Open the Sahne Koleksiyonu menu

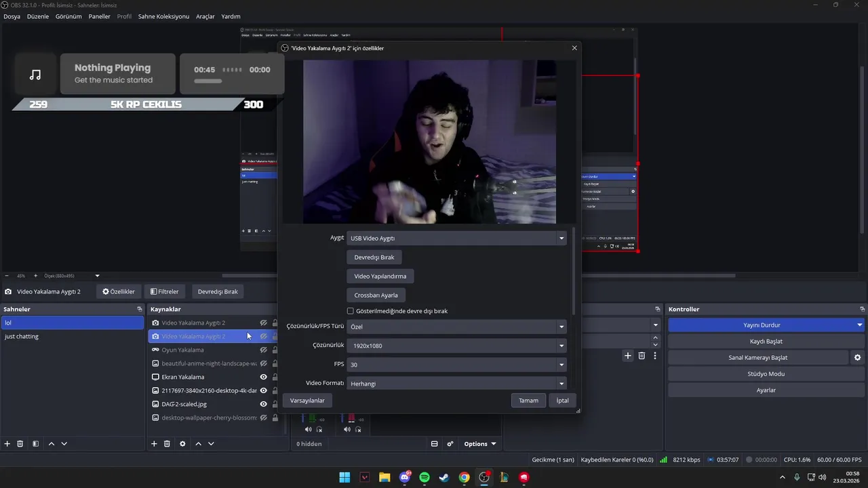click(163, 16)
